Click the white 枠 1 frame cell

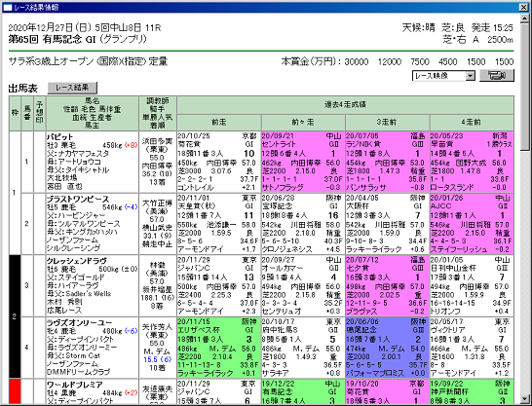(x=15, y=193)
